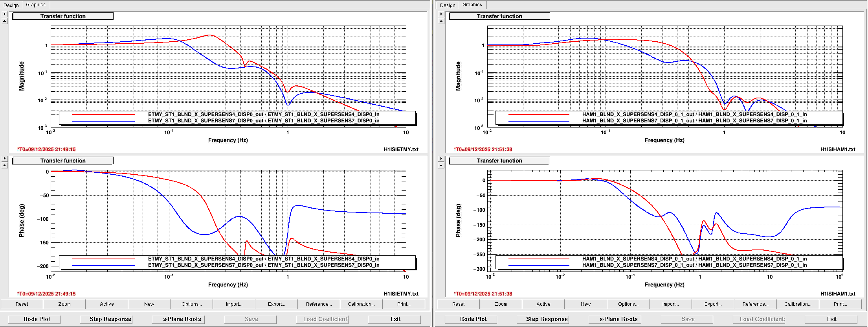Click right-arrow icon beside right phase plot
868x327 pixels.
tap(441, 159)
